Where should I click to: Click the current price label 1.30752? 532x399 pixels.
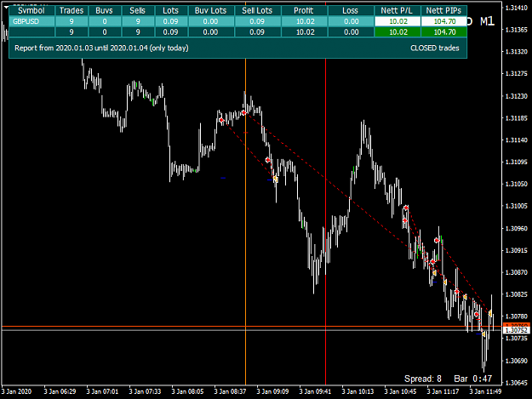click(x=516, y=330)
